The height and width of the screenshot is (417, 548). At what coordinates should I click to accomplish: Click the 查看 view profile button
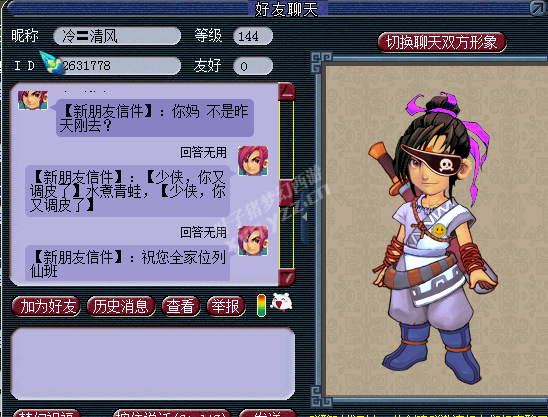181,307
